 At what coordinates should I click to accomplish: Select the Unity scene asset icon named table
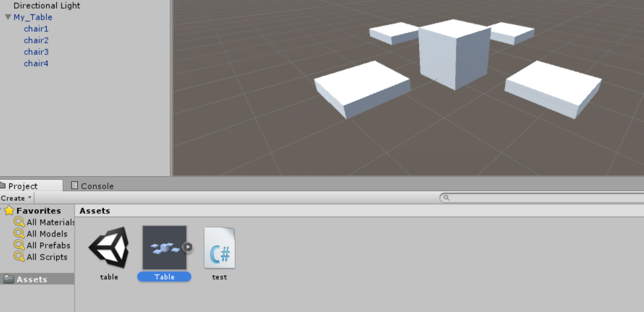109,247
